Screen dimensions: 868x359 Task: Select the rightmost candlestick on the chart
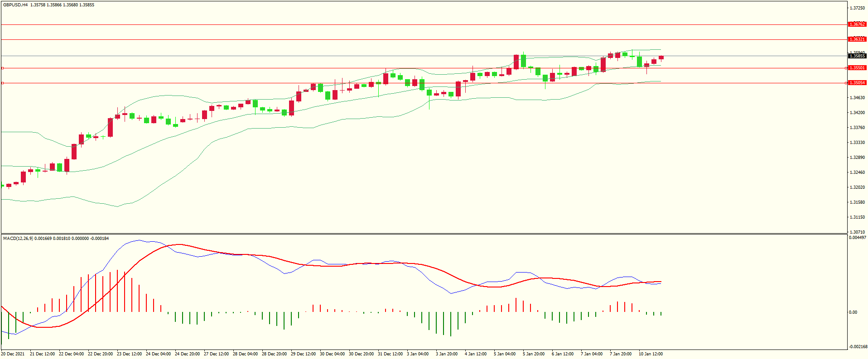point(661,57)
